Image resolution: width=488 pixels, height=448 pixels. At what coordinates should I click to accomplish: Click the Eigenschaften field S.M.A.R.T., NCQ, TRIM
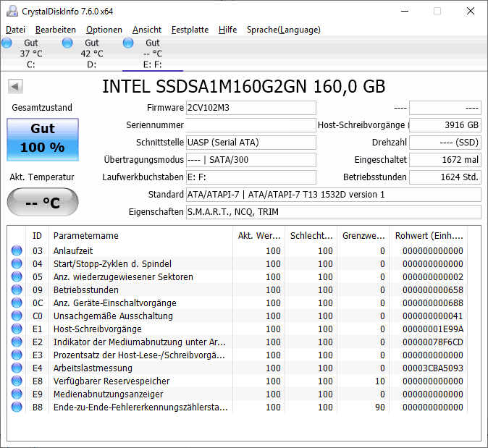click(334, 212)
